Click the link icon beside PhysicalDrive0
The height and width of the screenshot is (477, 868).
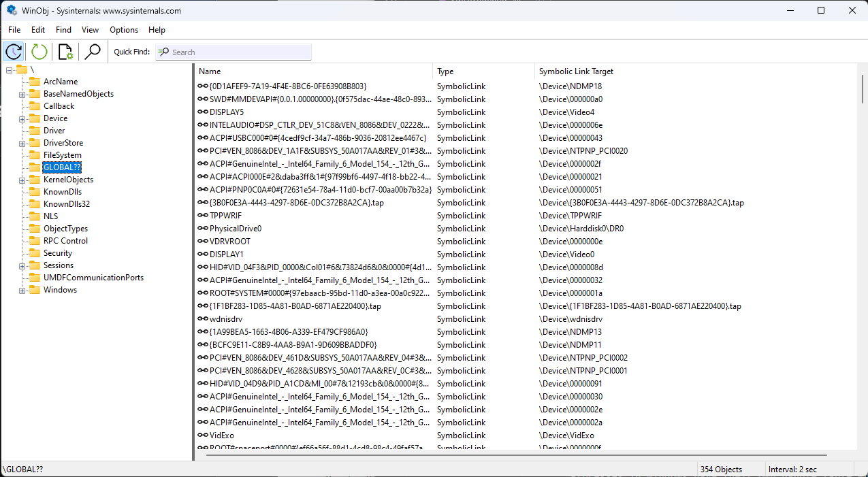coord(203,229)
